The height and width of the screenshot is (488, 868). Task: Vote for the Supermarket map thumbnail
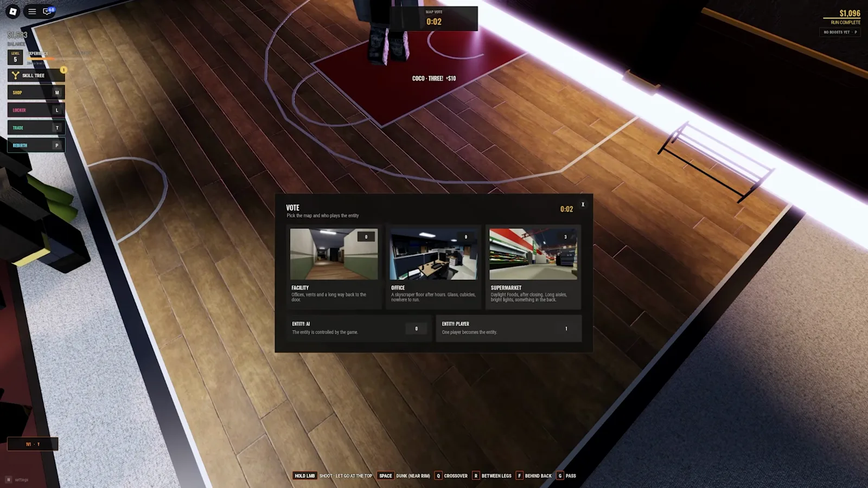coord(533,254)
